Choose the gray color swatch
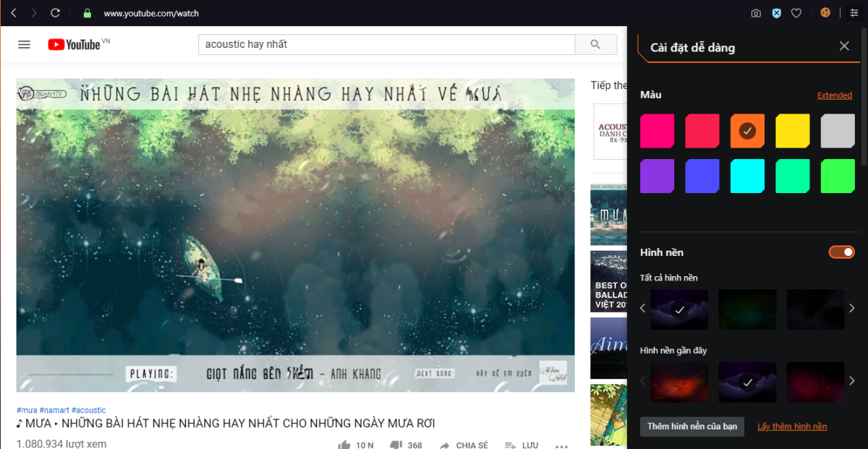This screenshot has width=868, height=449. pyautogui.click(x=838, y=131)
